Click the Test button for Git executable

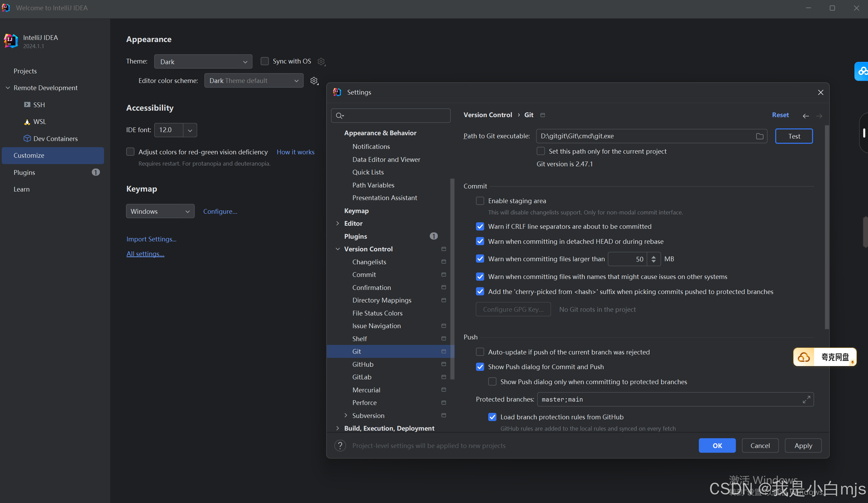794,136
